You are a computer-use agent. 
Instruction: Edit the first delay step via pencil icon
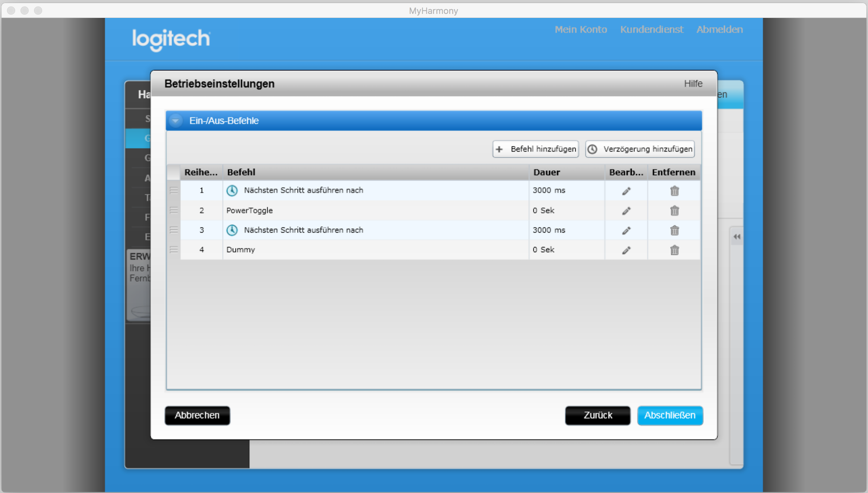pyautogui.click(x=626, y=191)
